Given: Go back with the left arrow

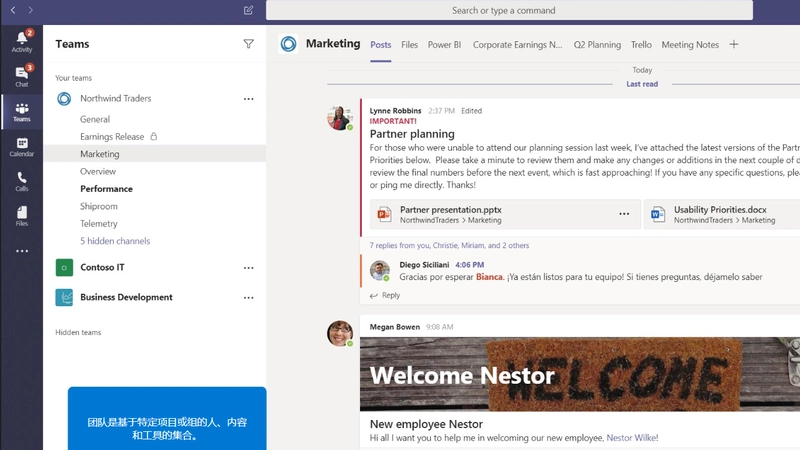Looking at the screenshot, I should (x=13, y=10).
